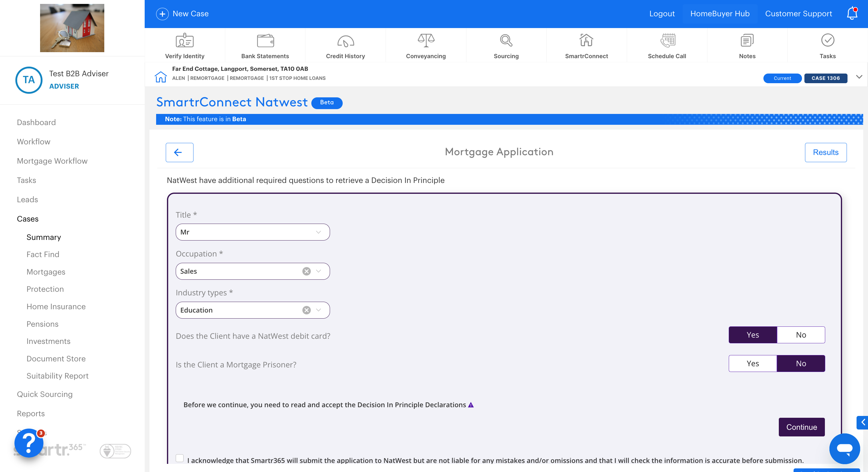868x472 pixels.
Task: Clear the Sales occupation value
Action: click(306, 271)
